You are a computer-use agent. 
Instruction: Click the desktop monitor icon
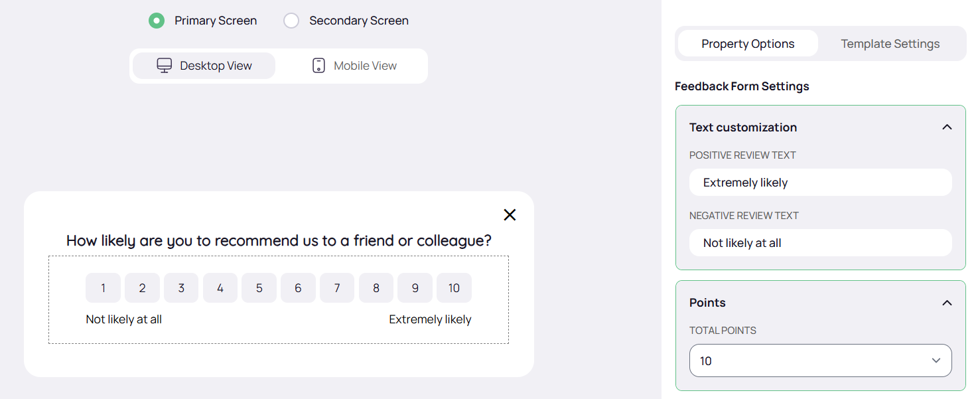(x=164, y=66)
